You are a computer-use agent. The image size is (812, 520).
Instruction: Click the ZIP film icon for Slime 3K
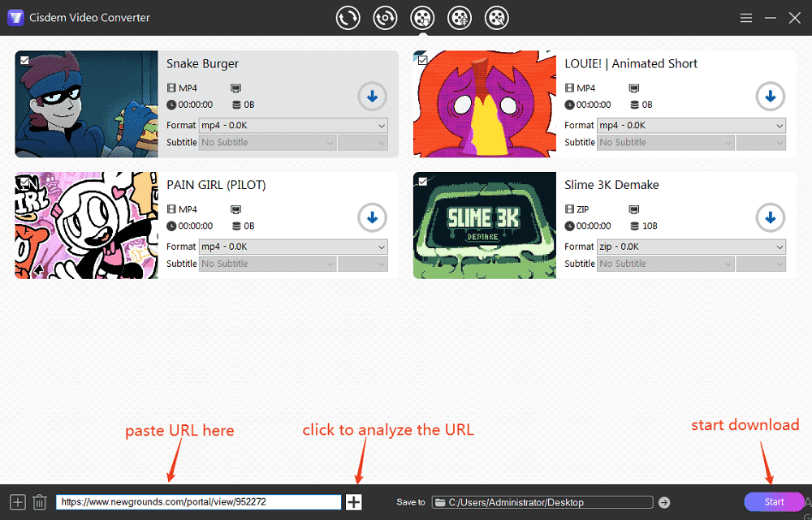click(570, 209)
